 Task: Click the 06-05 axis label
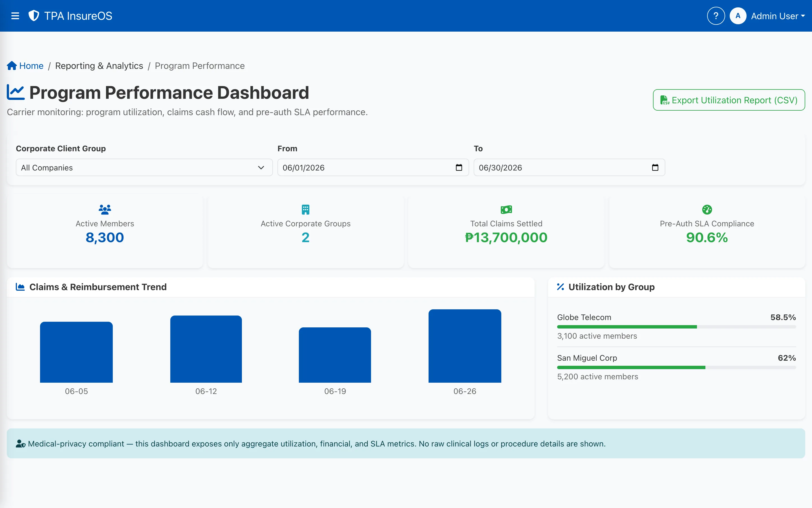[x=76, y=391]
